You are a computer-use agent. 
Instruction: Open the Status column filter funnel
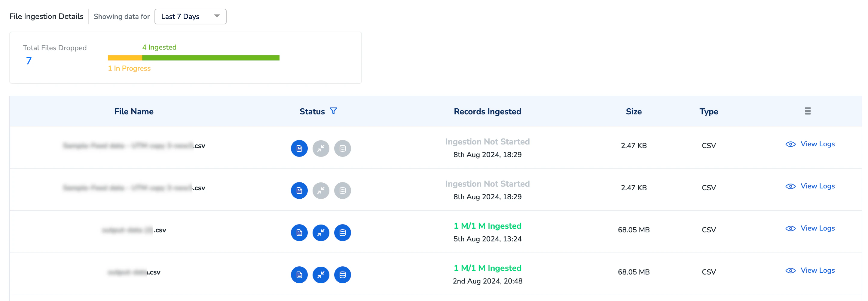[x=333, y=111]
